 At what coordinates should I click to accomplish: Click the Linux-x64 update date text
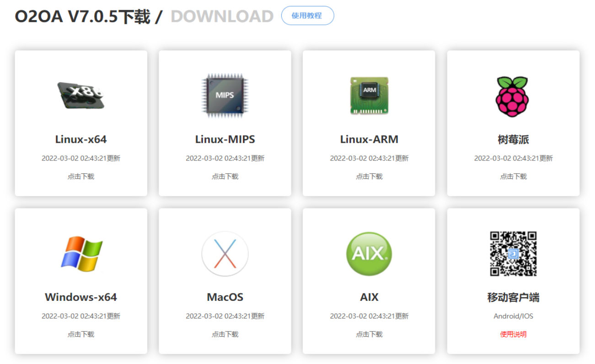81,158
